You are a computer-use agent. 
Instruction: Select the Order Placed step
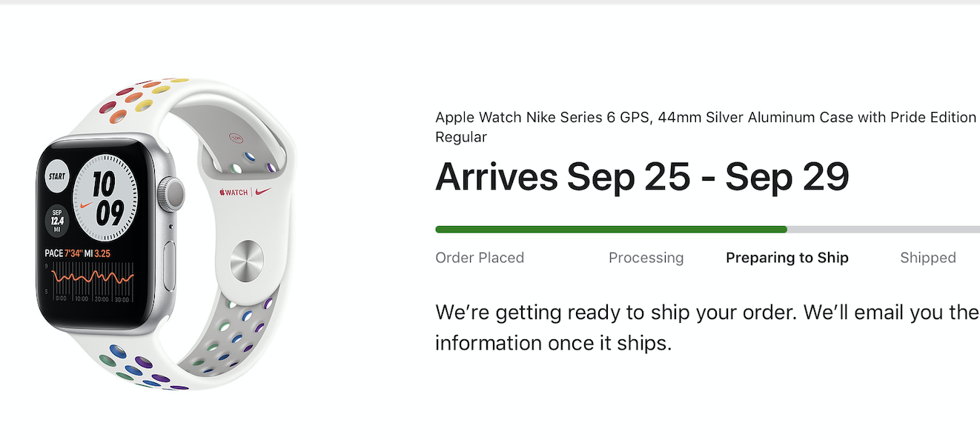click(480, 258)
